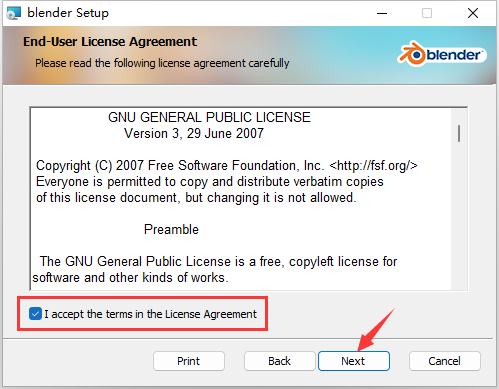Print the license agreement
The width and height of the screenshot is (499, 389).
(189, 361)
